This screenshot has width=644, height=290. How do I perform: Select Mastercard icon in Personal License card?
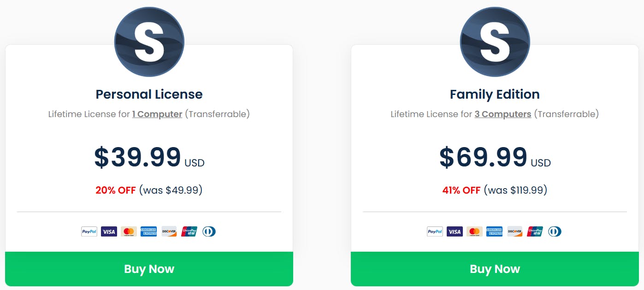(x=129, y=231)
